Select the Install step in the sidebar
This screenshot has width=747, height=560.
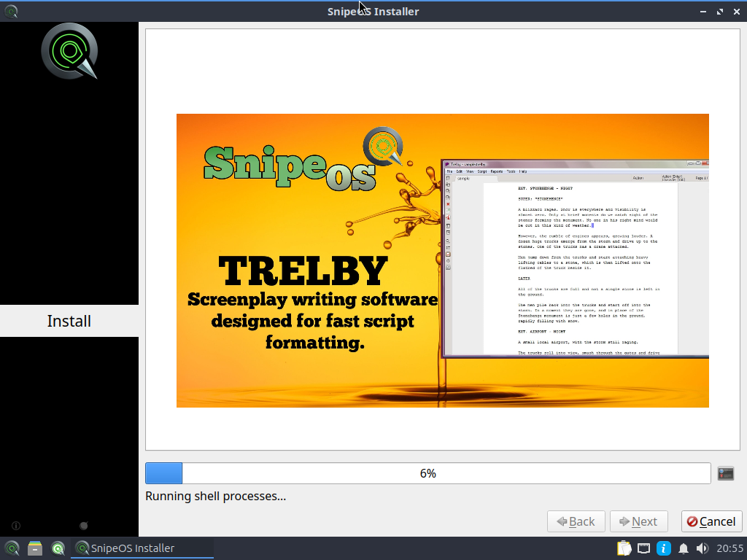[69, 321]
